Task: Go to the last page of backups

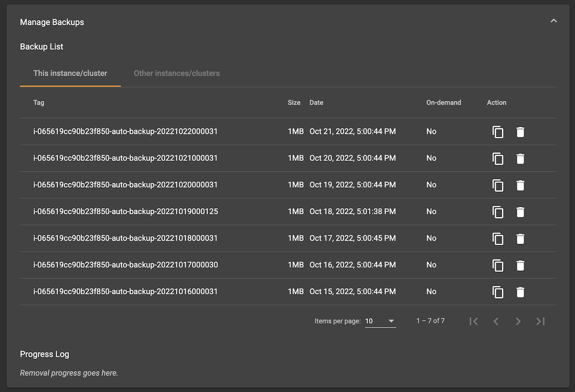Action: click(540, 321)
